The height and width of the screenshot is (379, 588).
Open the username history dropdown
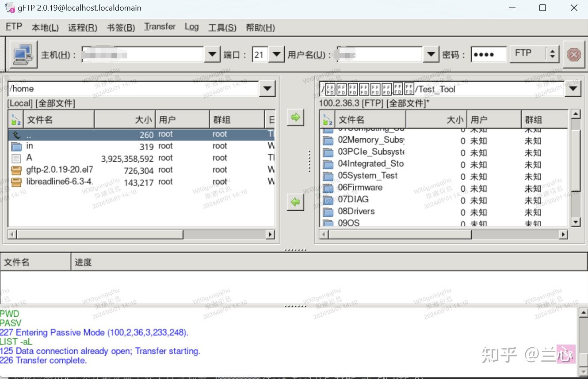[430, 54]
